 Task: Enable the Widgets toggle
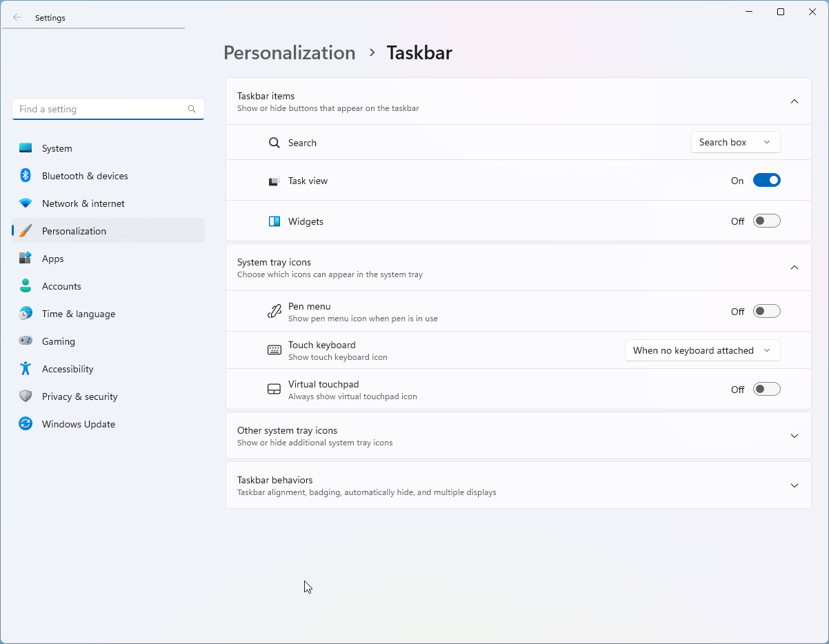click(766, 221)
